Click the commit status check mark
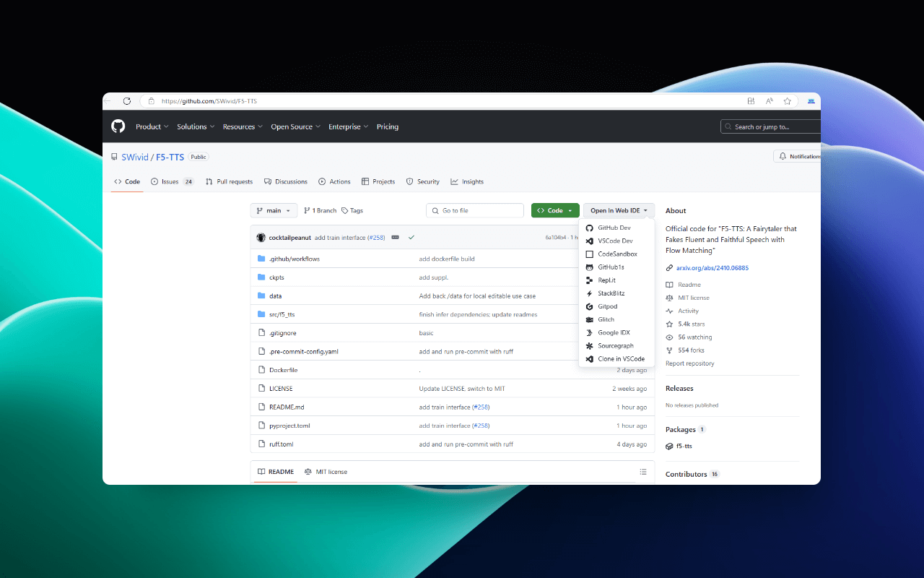The width and height of the screenshot is (924, 578). (x=411, y=238)
